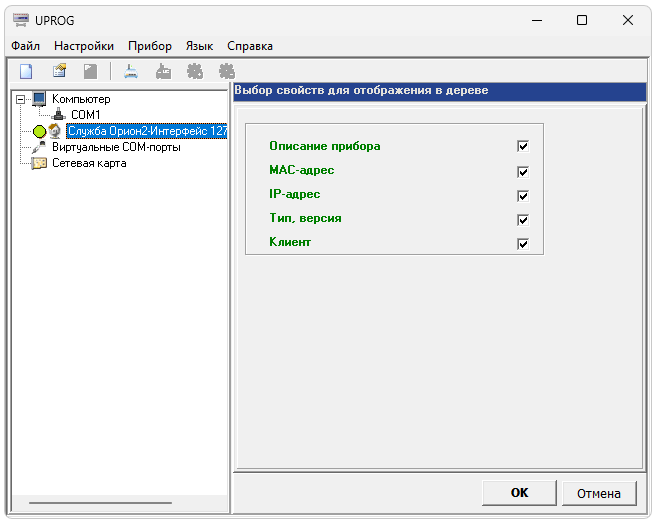Image resolution: width=653 pixels, height=525 pixels.
Task: Click the COM1 port connector icon
Action: tap(59, 114)
